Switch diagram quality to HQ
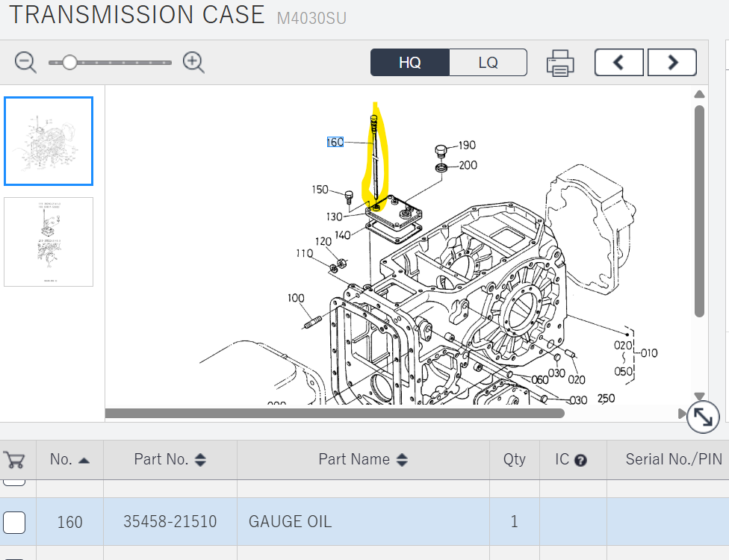729x560 pixels. (410, 63)
